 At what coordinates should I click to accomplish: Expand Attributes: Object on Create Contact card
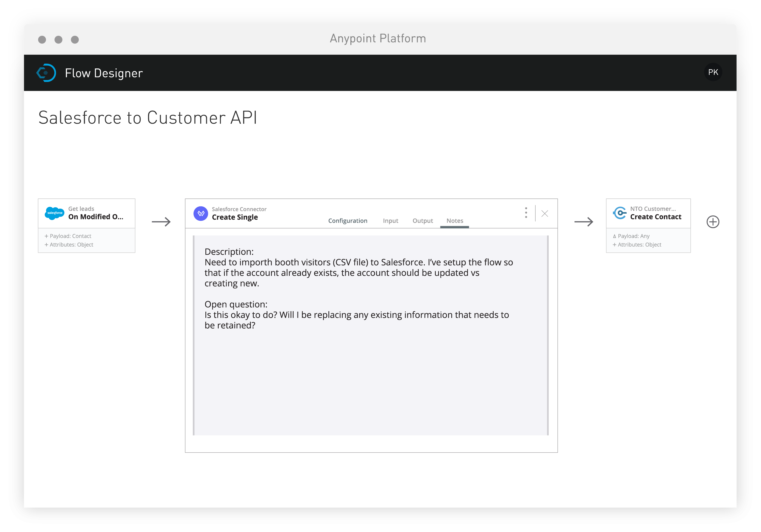(x=637, y=244)
